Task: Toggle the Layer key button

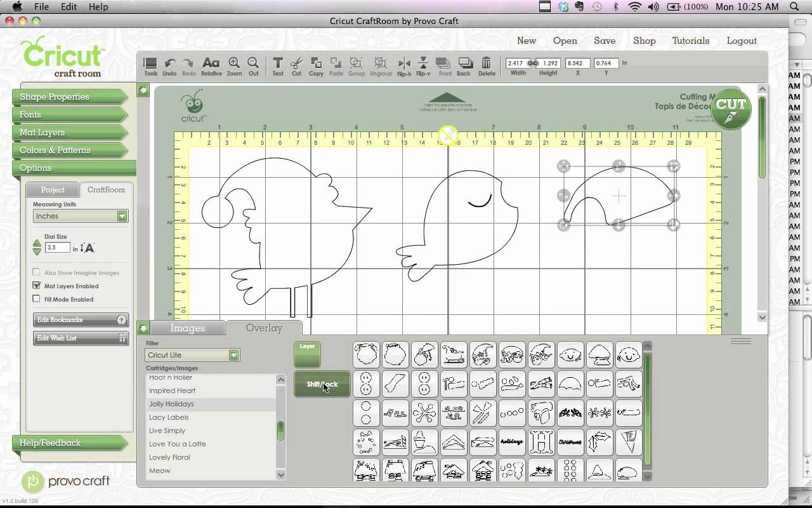Action: point(307,354)
